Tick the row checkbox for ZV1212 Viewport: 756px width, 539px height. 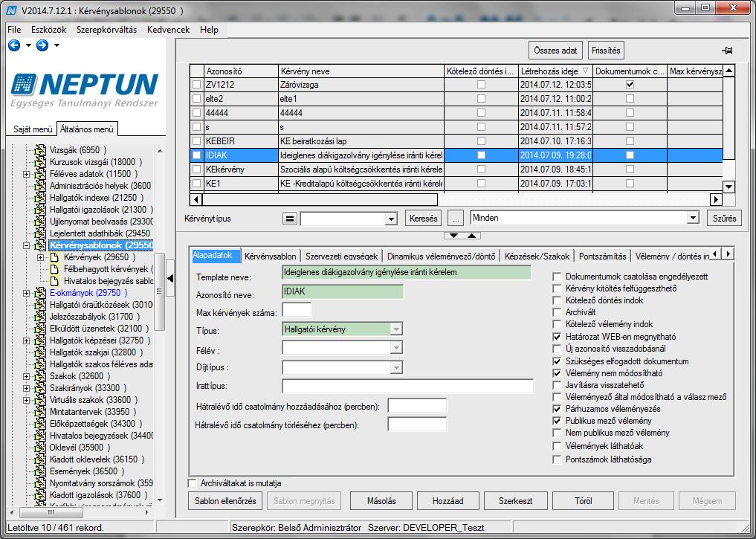196,84
